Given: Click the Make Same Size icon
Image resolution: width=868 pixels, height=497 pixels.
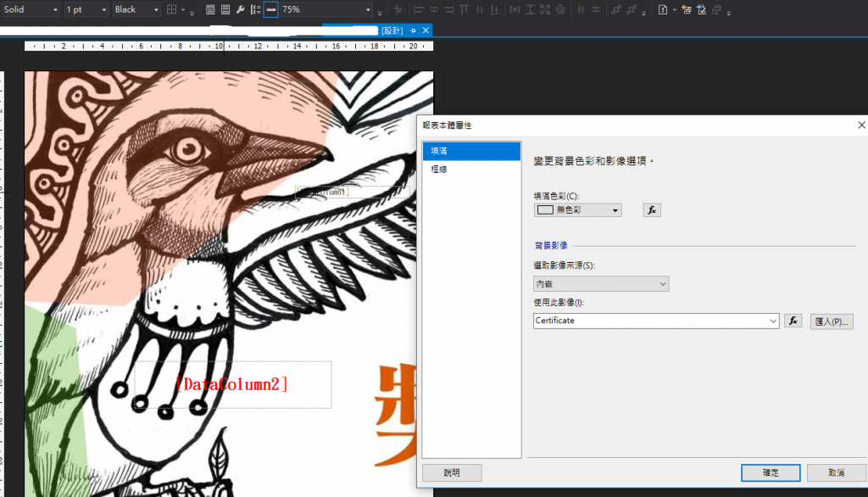Looking at the screenshot, I should [545, 9].
